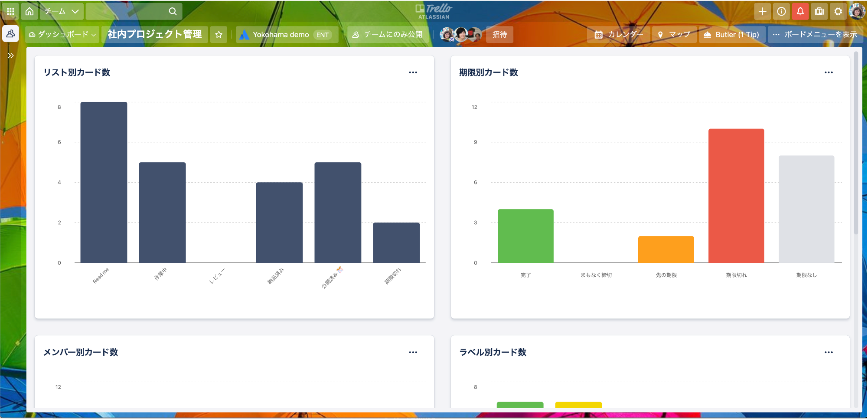Open notifications bell icon
Viewport: 868px width, 419px height.
coord(800,11)
